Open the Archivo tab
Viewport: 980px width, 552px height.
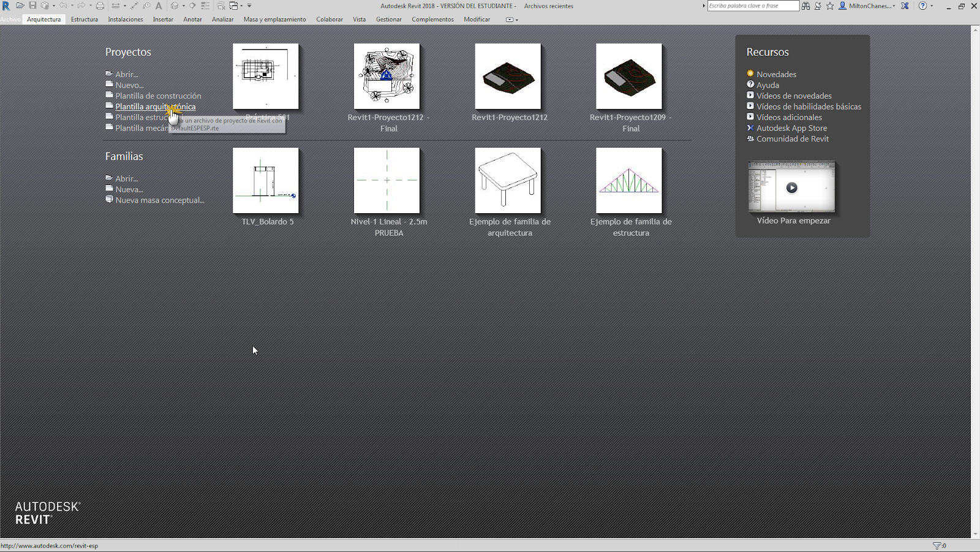pyautogui.click(x=10, y=20)
